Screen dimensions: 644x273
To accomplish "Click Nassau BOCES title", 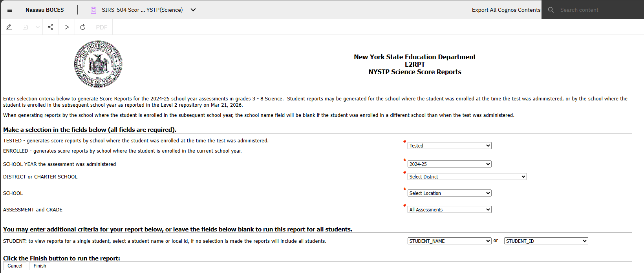I will (45, 10).
